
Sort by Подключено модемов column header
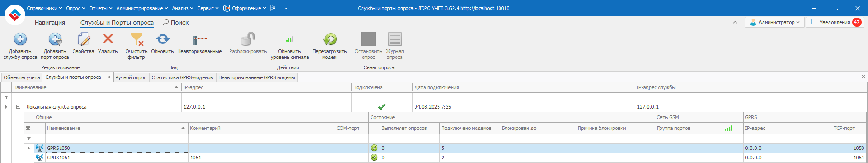(470, 128)
